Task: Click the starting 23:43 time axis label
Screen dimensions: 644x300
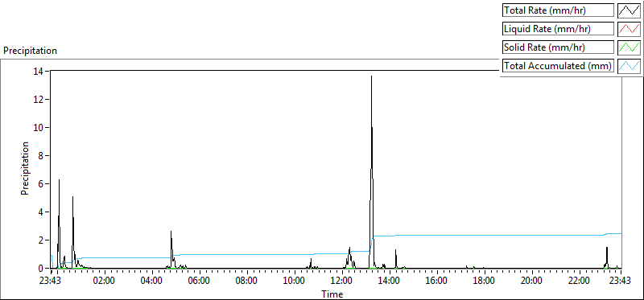Action: (x=51, y=282)
